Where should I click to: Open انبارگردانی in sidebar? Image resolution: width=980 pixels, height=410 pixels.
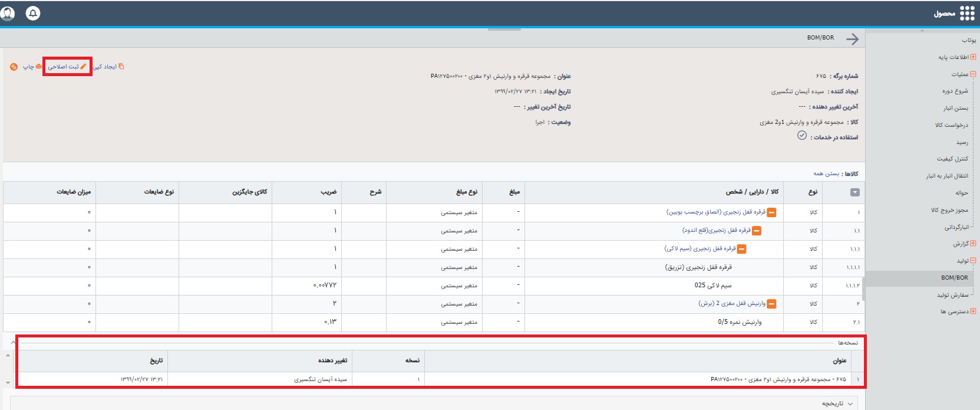tap(956, 227)
